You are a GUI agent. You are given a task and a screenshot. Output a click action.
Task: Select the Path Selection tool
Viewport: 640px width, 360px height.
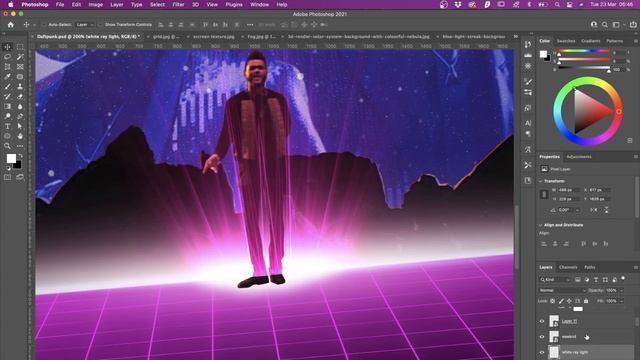click(x=20, y=126)
